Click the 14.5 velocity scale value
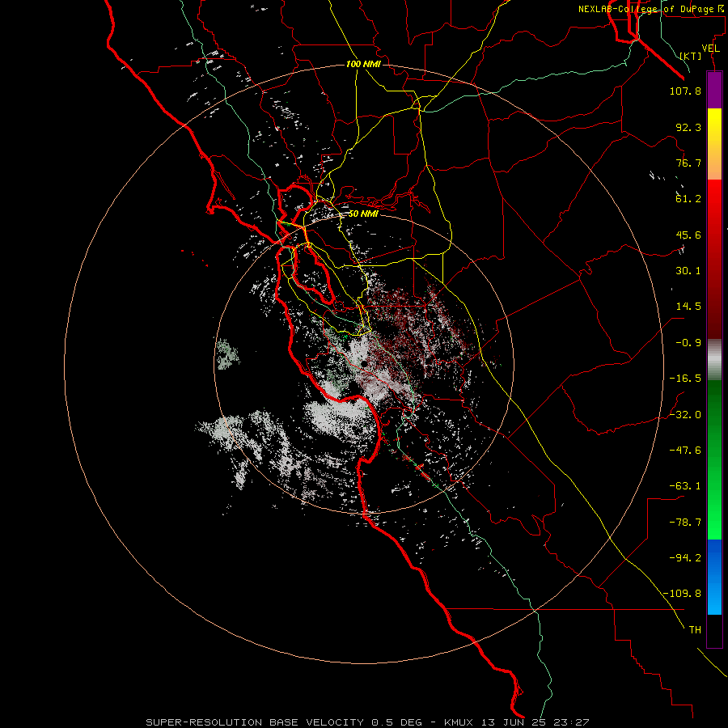This screenshot has width=728, height=728. (688, 307)
